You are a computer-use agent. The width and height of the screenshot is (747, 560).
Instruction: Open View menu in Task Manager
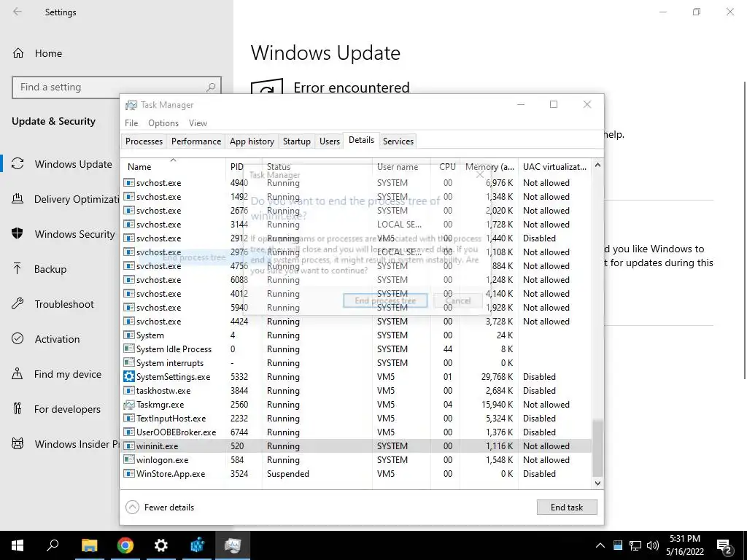(x=198, y=122)
